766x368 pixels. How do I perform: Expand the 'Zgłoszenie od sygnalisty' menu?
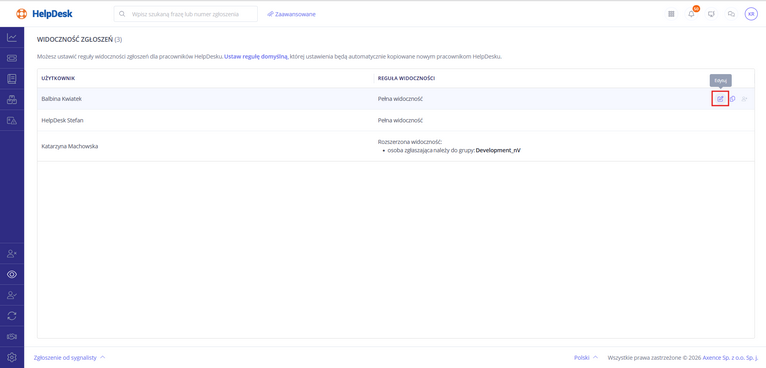pos(69,358)
